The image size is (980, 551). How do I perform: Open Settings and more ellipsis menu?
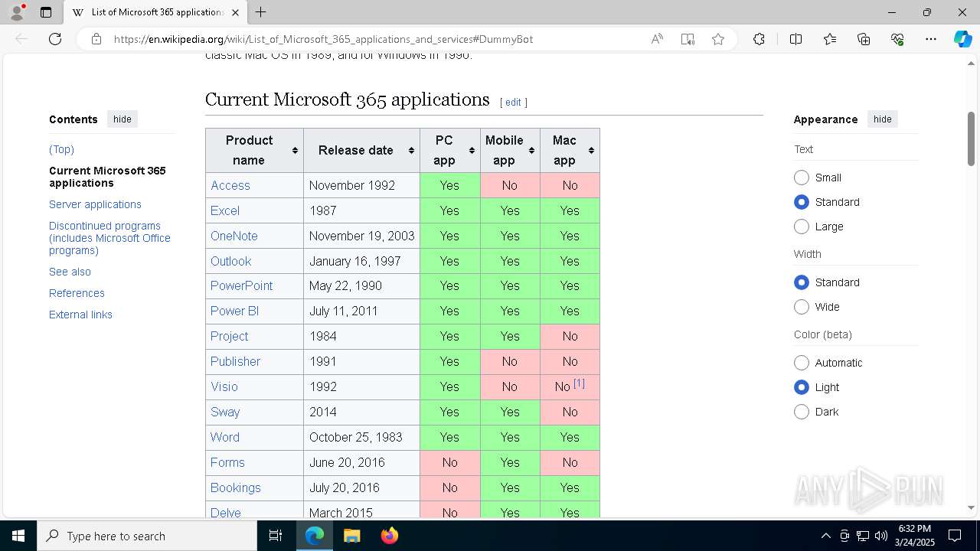931,39
